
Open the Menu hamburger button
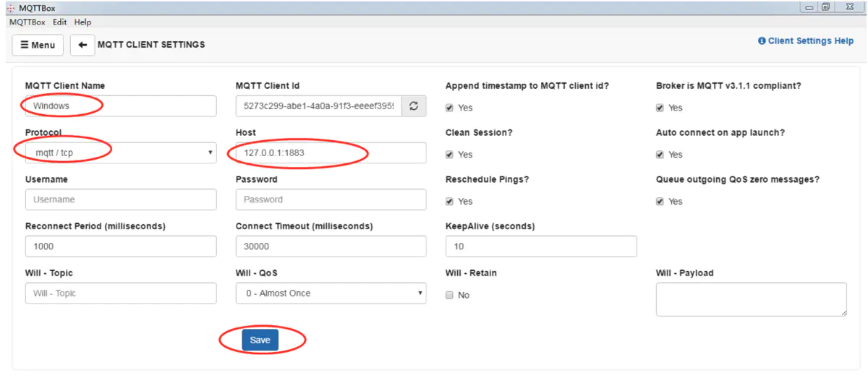[38, 45]
